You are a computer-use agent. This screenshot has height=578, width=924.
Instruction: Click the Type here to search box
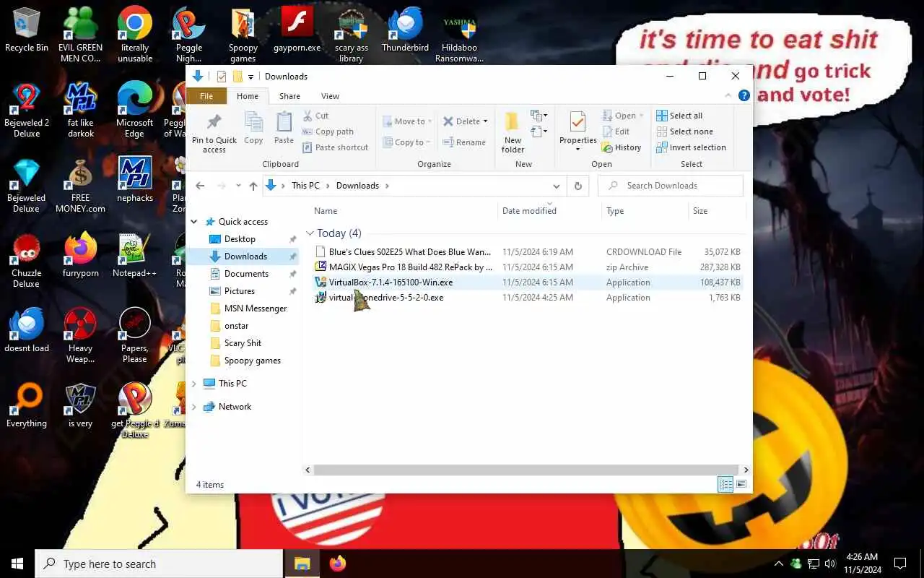pos(159,564)
